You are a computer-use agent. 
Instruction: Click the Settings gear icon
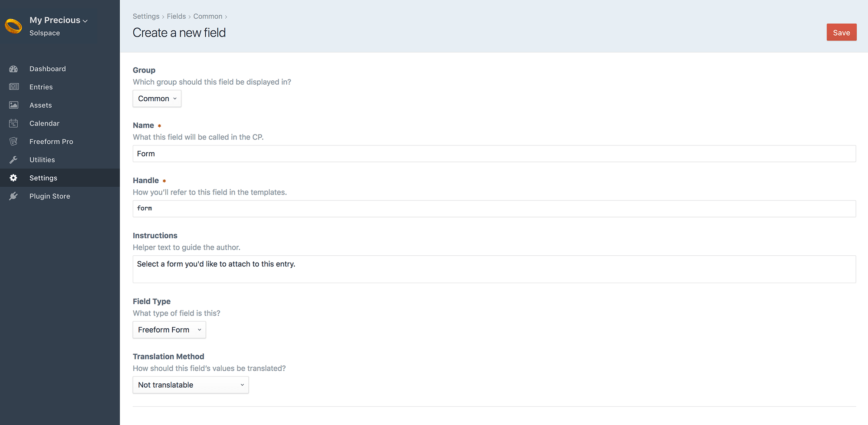click(x=13, y=178)
